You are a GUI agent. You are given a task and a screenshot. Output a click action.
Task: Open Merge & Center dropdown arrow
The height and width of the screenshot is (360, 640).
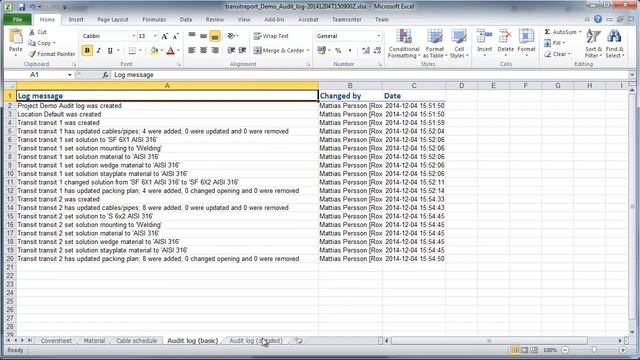[x=307, y=51]
